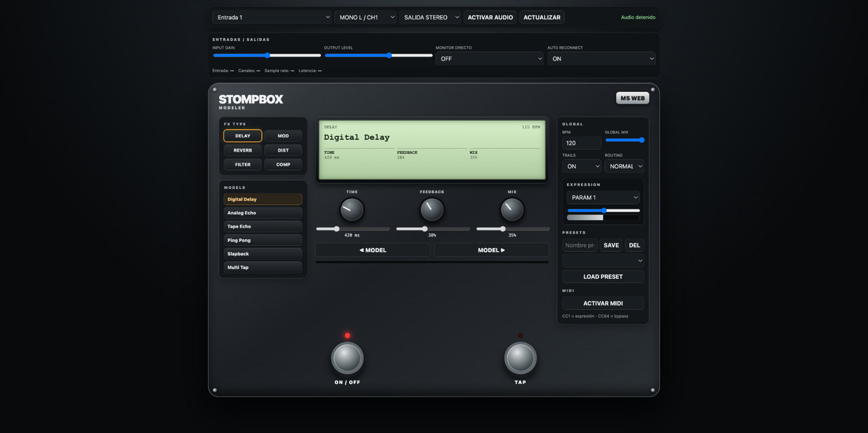Screen dimensions: 868x433
Task: Click the Nombre preset name field
Action: tap(580, 245)
